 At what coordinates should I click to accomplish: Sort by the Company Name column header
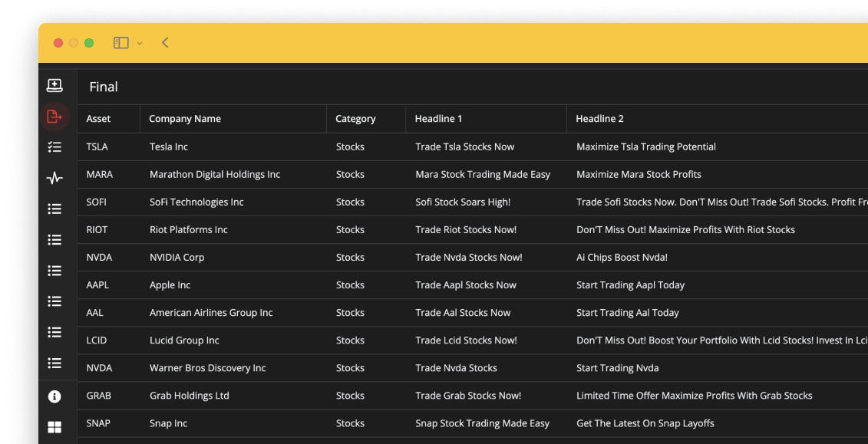pos(185,119)
